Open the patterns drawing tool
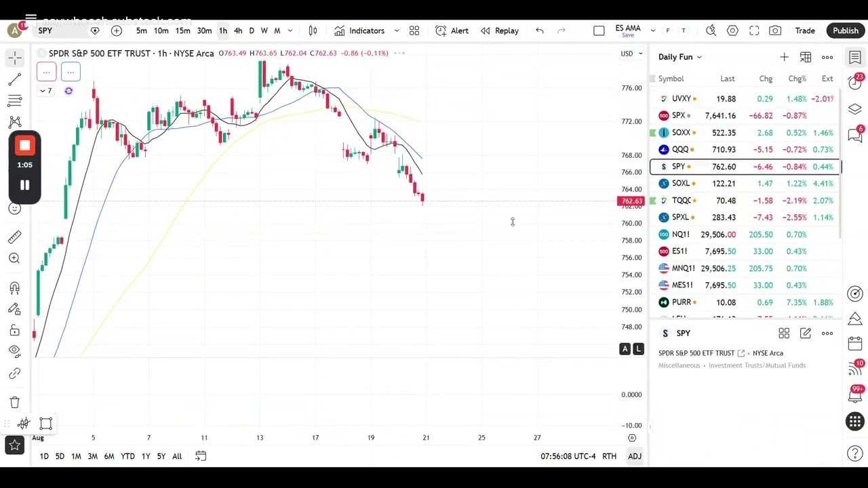 tap(15, 122)
